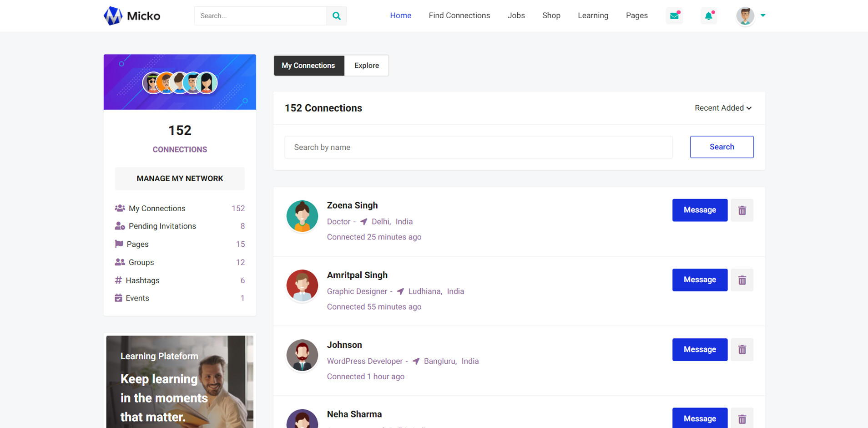Remove Amritpal Singh via trash icon

point(742,280)
